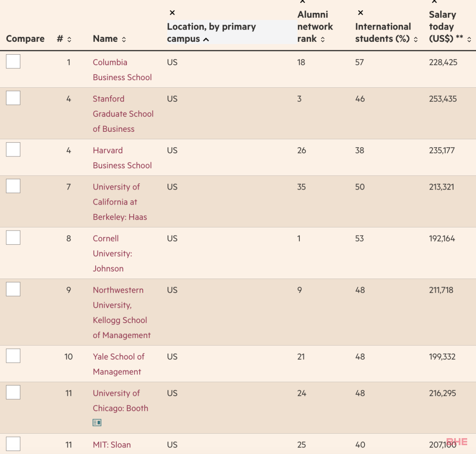Enable compare checkbox for MIT: Sloan
This screenshot has height=454, width=476.
(13, 444)
